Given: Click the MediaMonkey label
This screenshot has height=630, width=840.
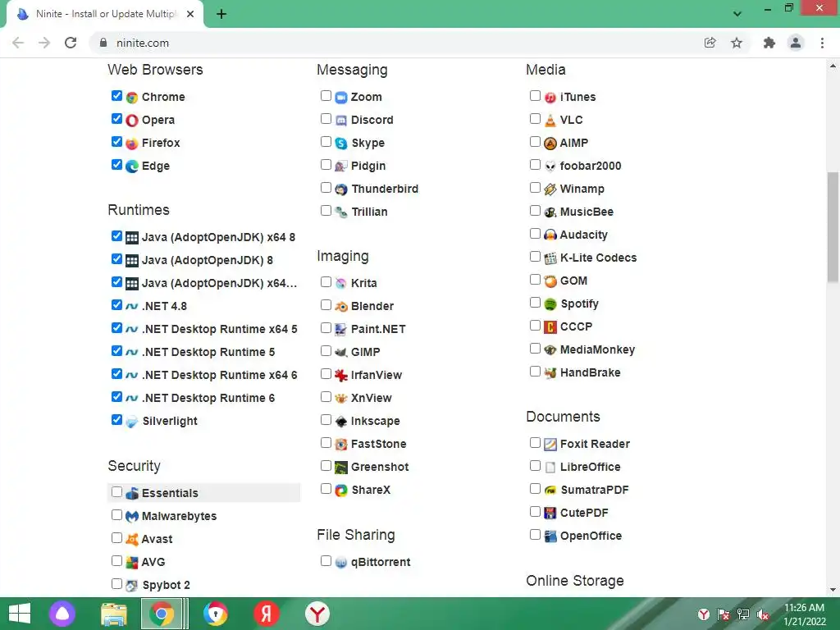Looking at the screenshot, I should pos(597,349).
